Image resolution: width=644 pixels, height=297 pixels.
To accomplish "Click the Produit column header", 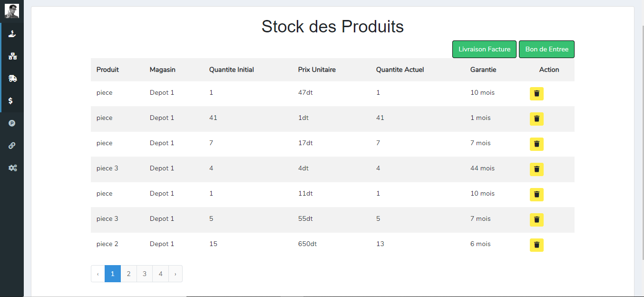I will coord(107,69).
